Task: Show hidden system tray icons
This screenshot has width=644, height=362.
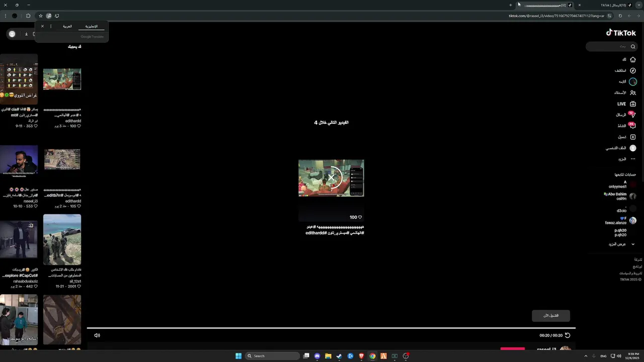Action: point(586,356)
